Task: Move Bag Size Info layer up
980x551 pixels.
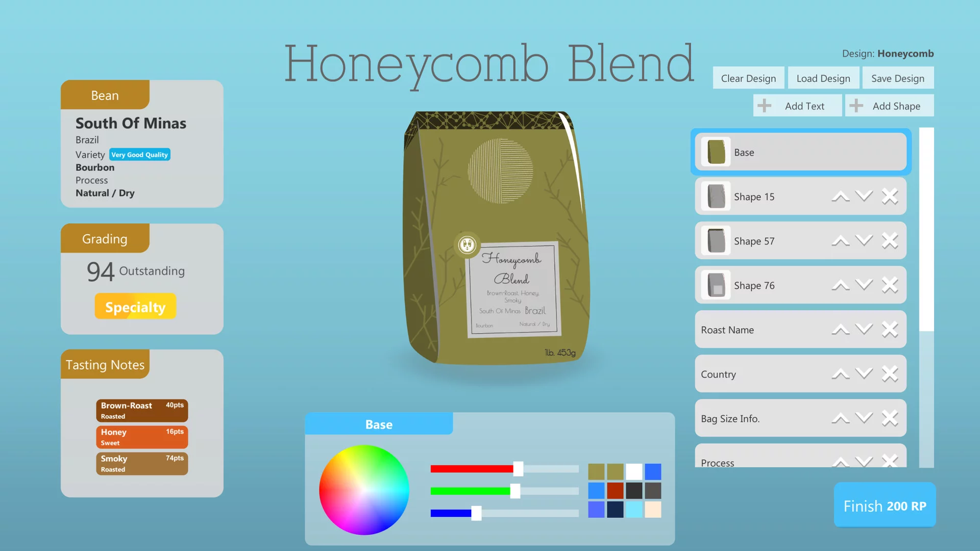Action: click(841, 418)
